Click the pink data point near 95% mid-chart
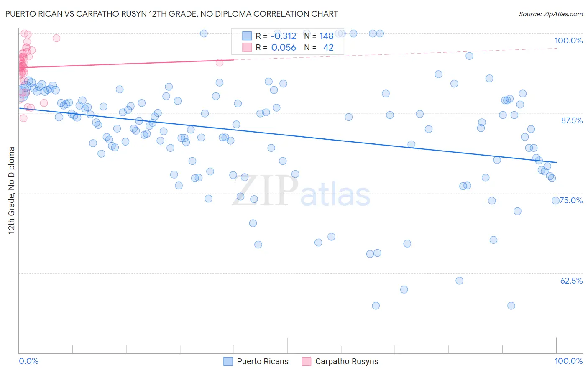 coord(220,63)
